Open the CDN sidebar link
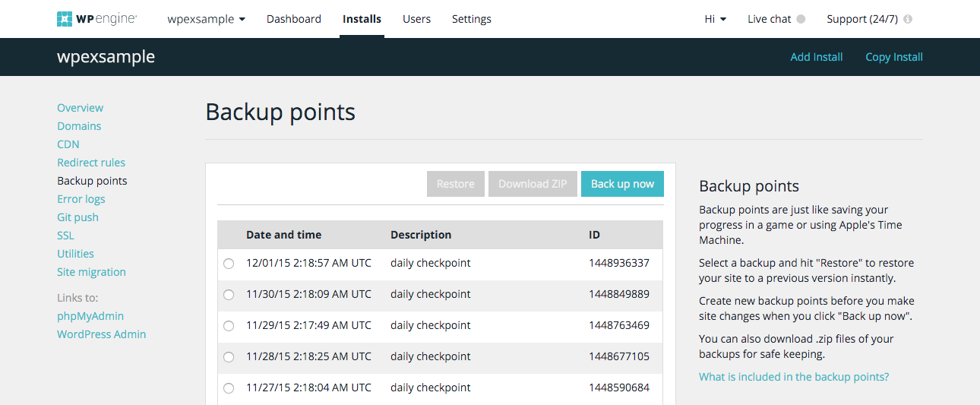Image resolution: width=980 pixels, height=405 pixels. [68, 144]
